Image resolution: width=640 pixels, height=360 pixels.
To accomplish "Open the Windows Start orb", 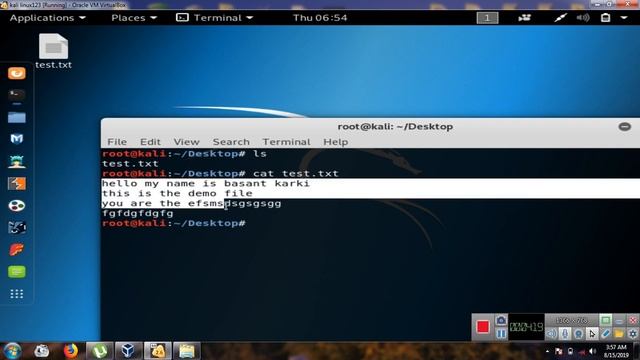I will [12, 351].
